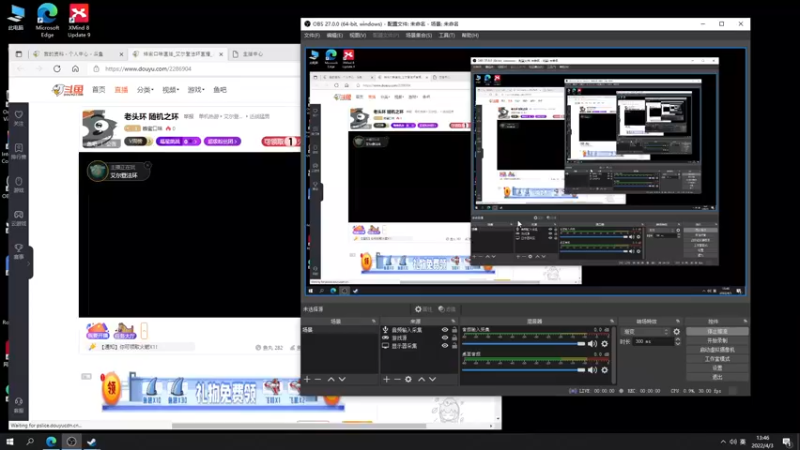View site info lock icon in address bar

click(x=96, y=68)
